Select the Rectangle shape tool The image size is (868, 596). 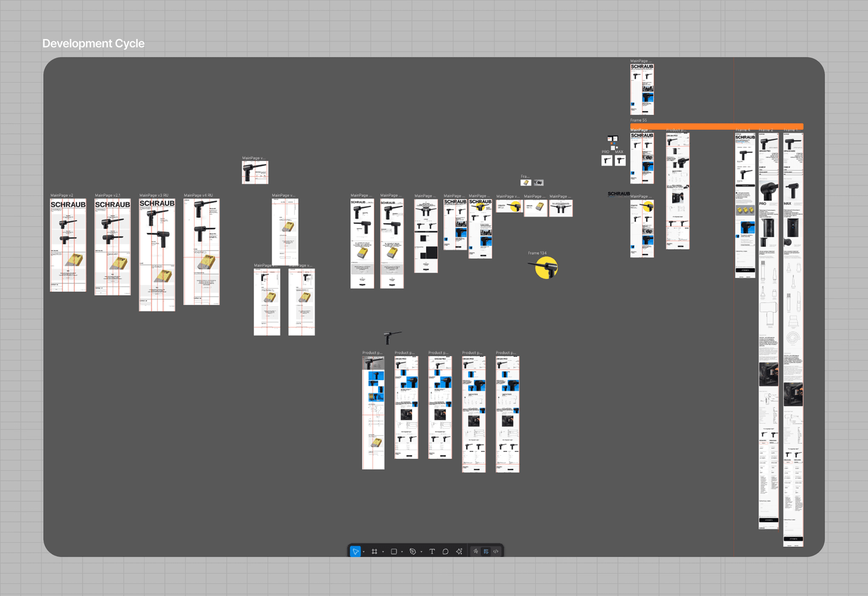pyautogui.click(x=394, y=552)
